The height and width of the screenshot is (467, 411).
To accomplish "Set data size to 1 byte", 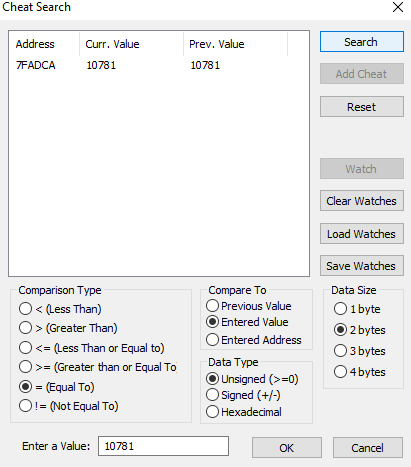I will pos(357,309).
